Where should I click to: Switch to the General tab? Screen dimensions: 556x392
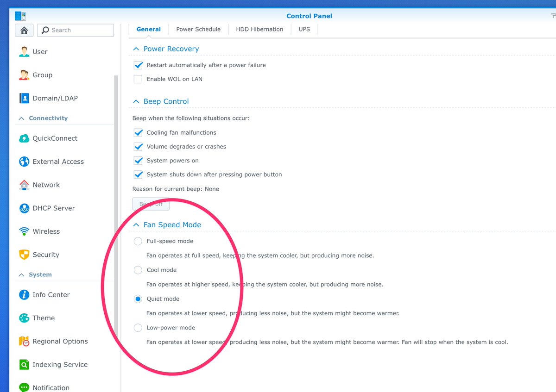coord(149,29)
